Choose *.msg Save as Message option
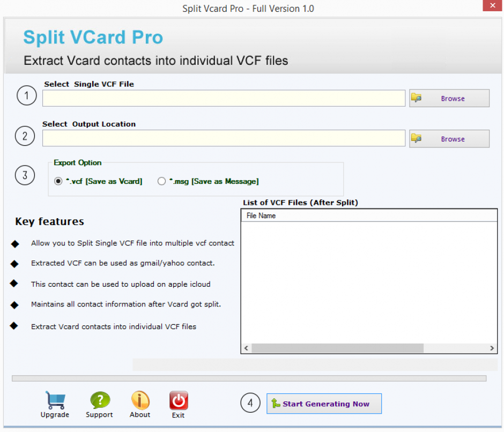 coord(162,182)
